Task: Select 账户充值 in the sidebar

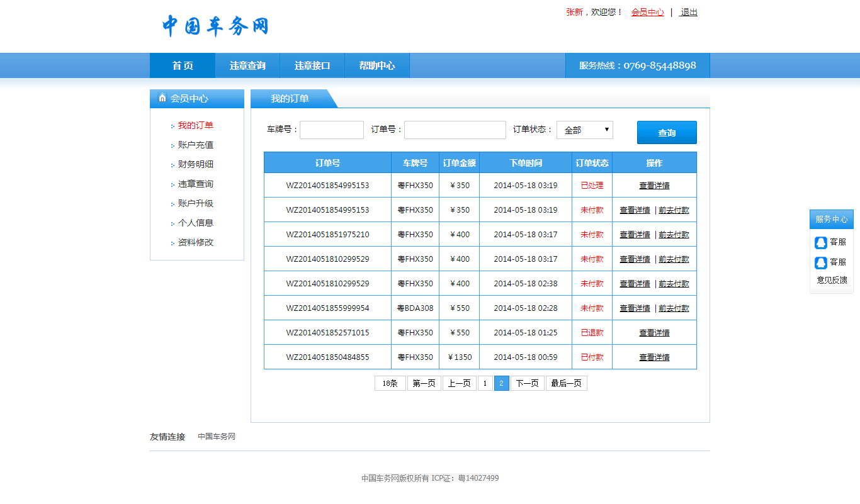Action: pyautogui.click(x=196, y=145)
